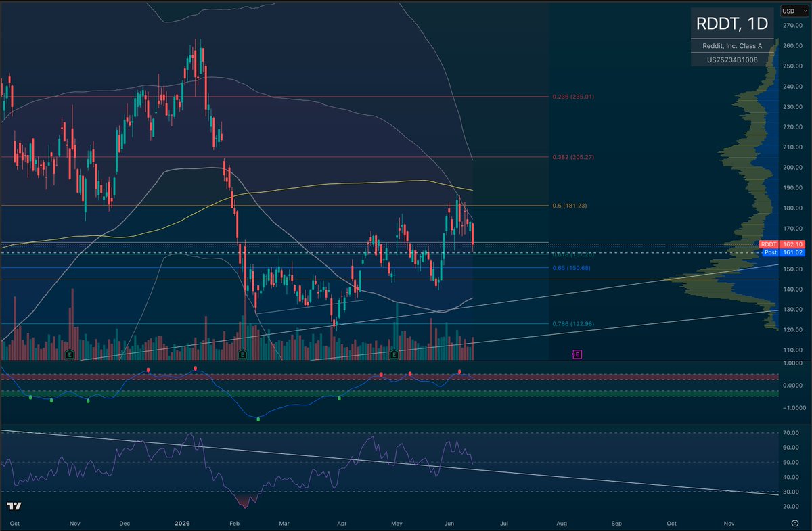Open the May earnings E marker
The height and width of the screenshot is (531, 812).
394,354
